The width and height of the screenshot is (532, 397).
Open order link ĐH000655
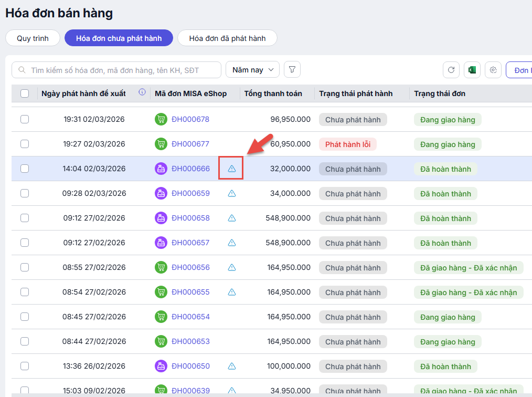pyautogui.click(x=190, y=292)
